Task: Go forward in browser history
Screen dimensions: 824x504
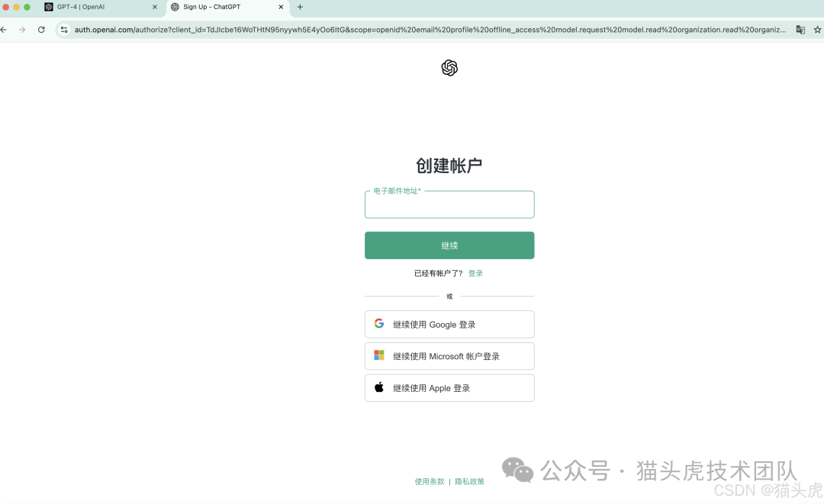Action: coord(22,30)
